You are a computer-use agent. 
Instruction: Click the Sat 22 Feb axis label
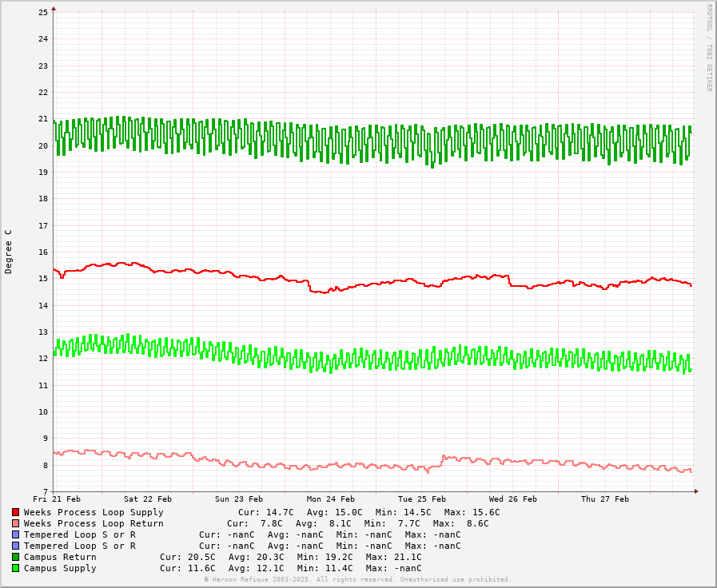(148, 499)
